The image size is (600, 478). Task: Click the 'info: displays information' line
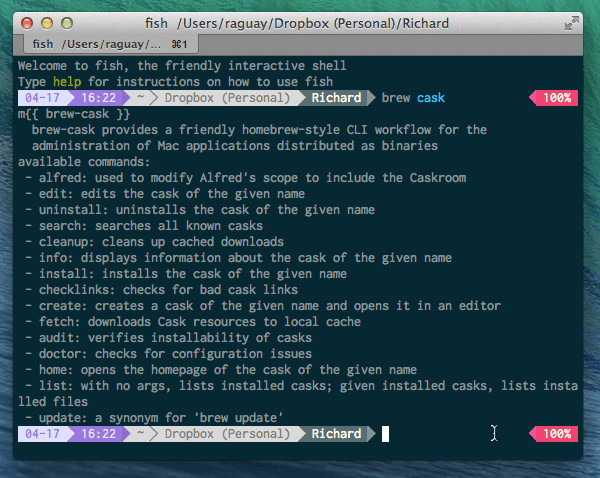(x=238, y=258)
